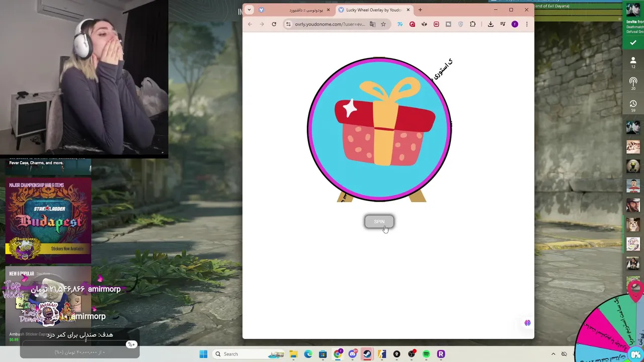The image size is (644, 362).
Task: Open the grey shield extension icon
Action: (460, 24)
